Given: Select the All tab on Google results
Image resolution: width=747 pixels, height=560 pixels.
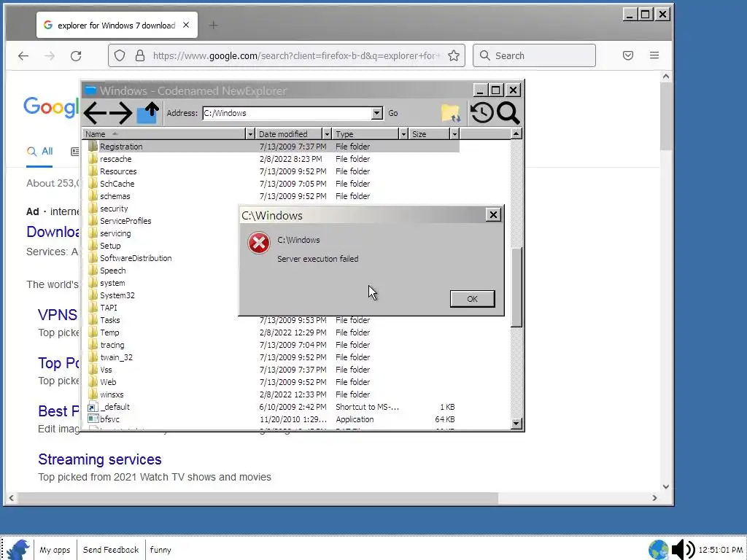Looking at the screenshot, I should pyautogui.click(x=39, y=152).
